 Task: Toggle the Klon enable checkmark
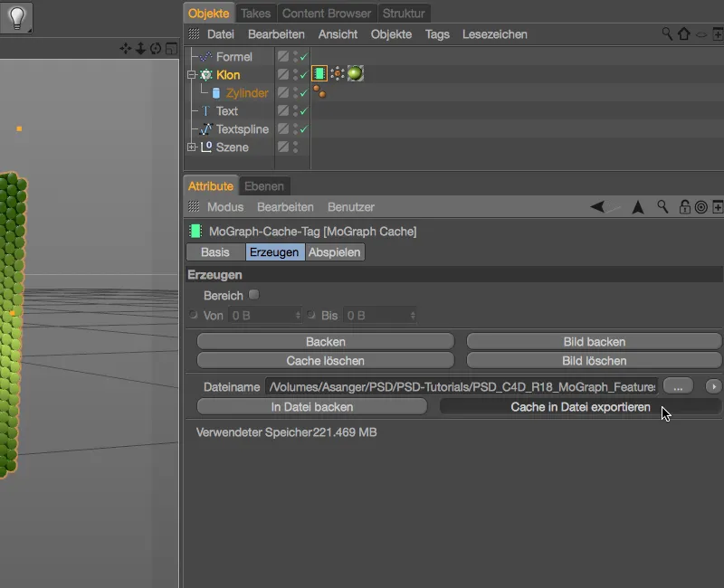[x=304, y=75]
